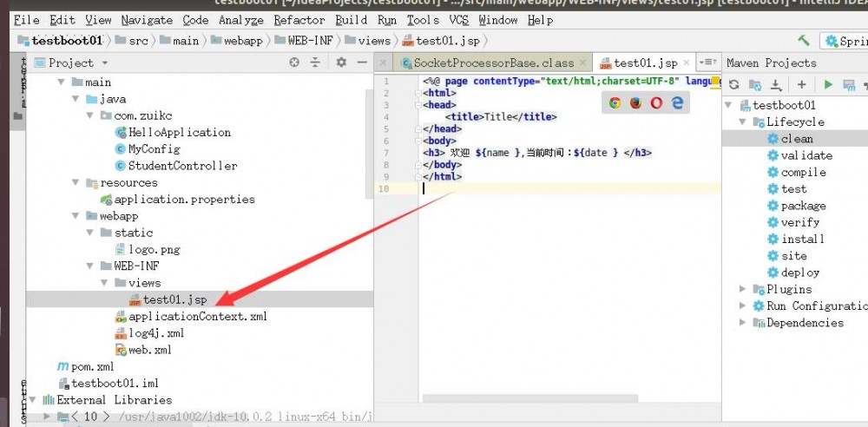This screenshot has width=868, height=427.
Task: Collapse External Libraries node arrow
Action: 33,400
